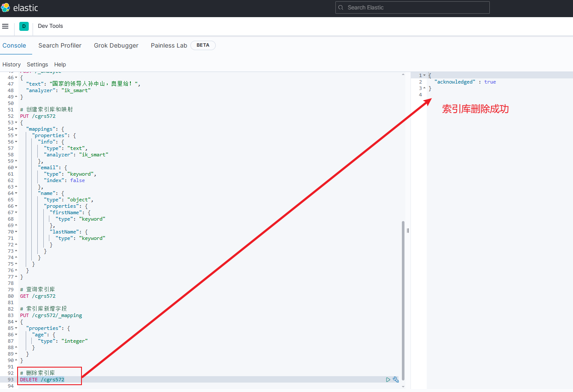Open the Grok Debugger tab
This screenshot has width=573, height=392.
[x=116, y=45]
